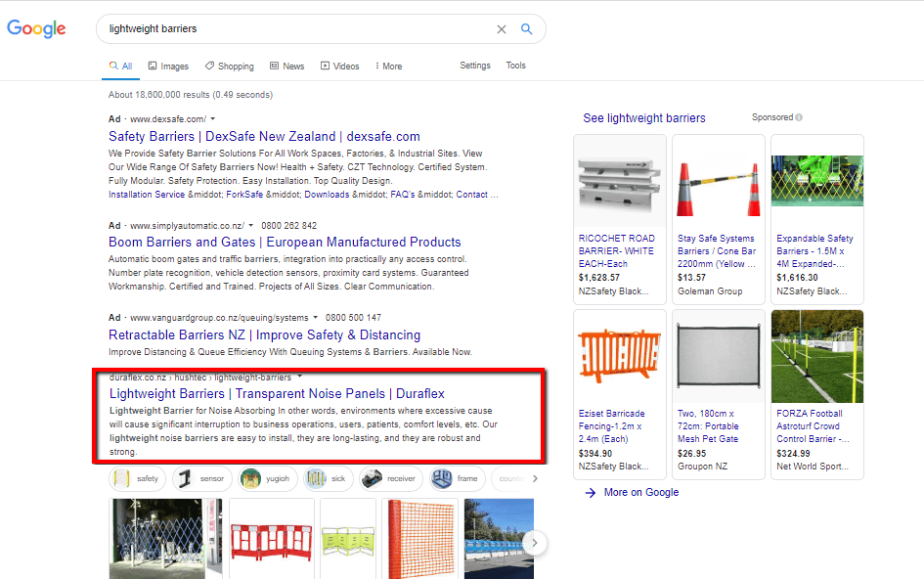Image resolution: width=924 pixels, height=579 pixels.
Task: Click the Installation Service sitelink
Action: tap(147, 195)
